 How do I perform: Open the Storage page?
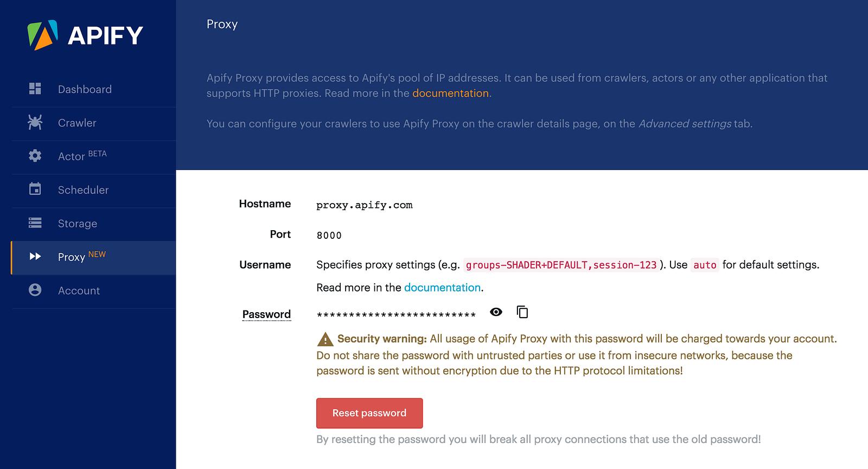click(x=78, y=224)
